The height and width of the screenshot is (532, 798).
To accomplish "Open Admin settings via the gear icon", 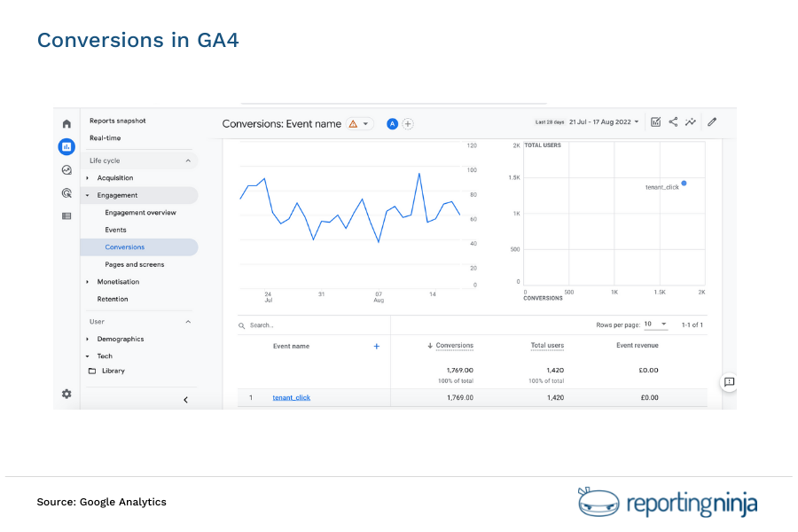I will [66, 394].
